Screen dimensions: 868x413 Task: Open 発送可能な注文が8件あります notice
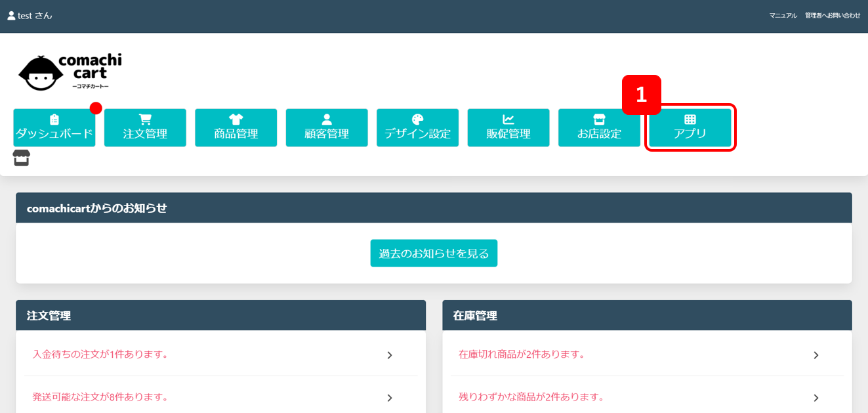[x=220, y=397]
